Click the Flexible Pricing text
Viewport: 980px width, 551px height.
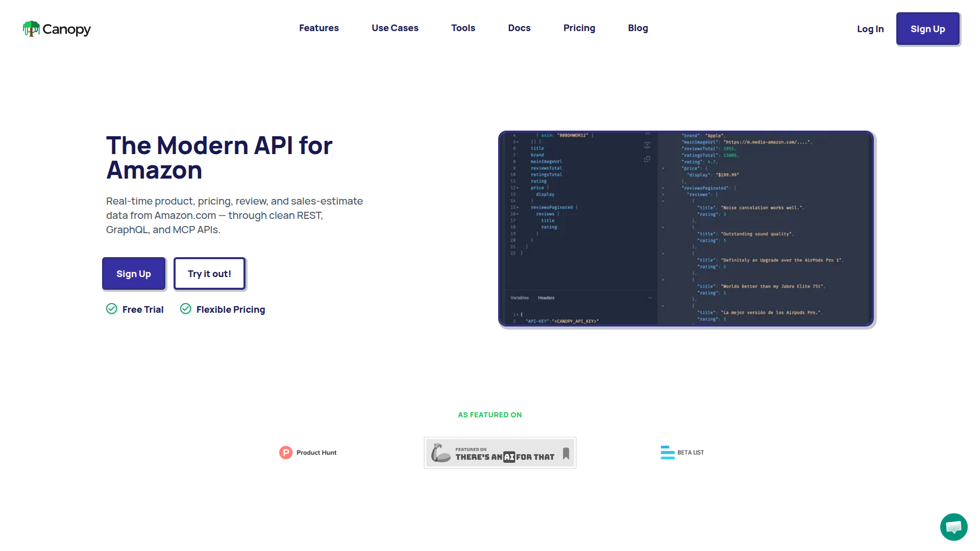[x=231, y=310]
